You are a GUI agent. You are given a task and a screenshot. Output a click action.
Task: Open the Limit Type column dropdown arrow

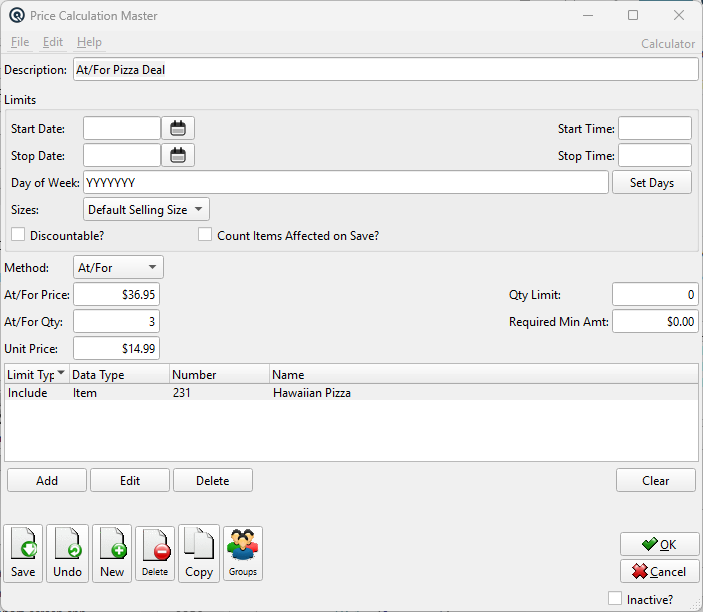coord(61,373)
